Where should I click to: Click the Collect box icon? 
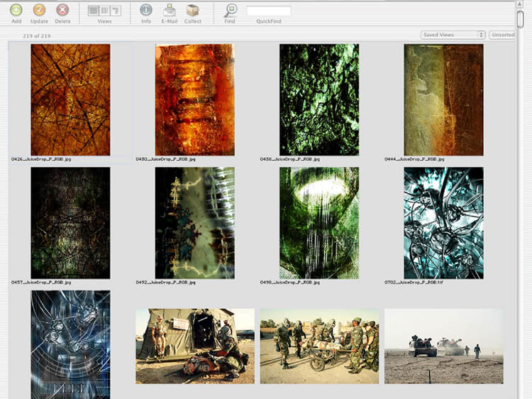(x=192, y=10)
